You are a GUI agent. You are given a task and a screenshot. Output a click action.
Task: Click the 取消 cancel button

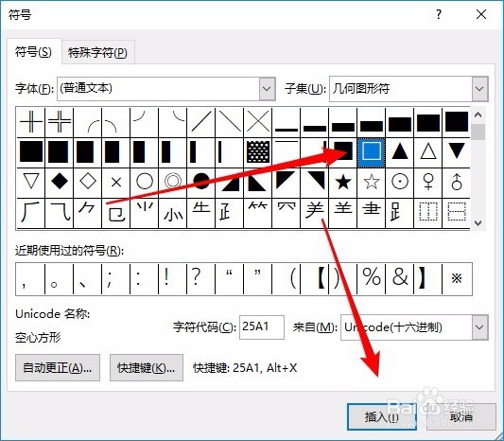point(461,417)
